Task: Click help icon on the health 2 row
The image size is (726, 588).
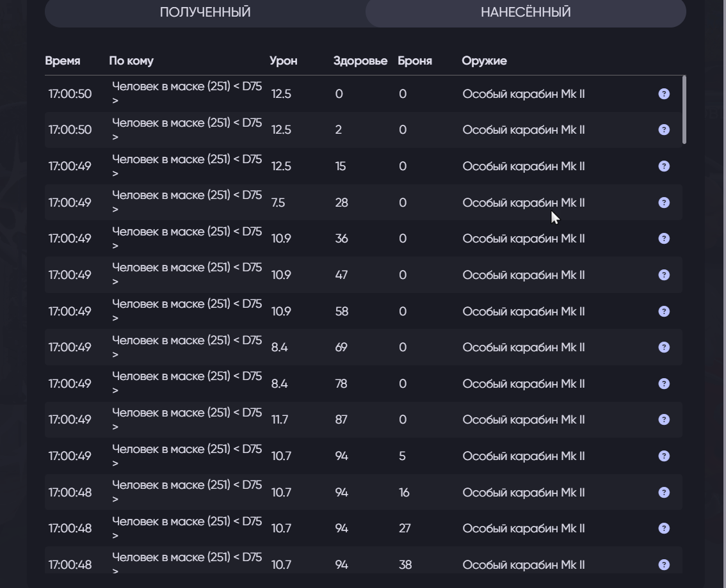Action: tap(664, 130)
